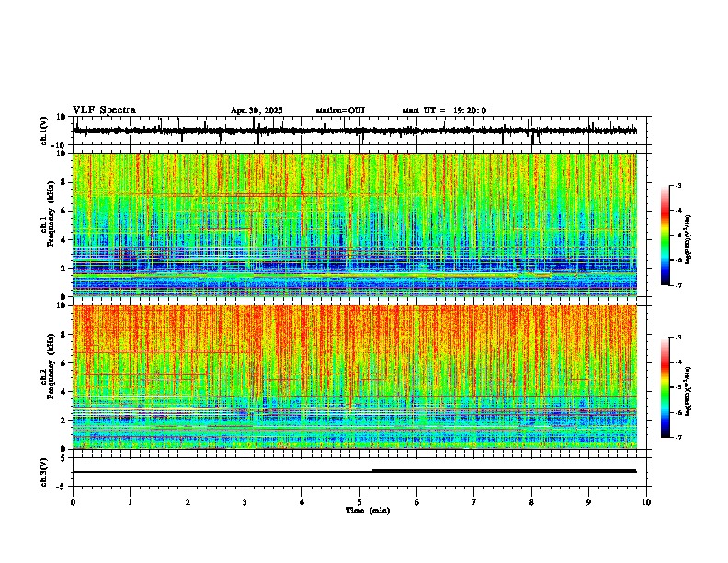The image size is (728, 563).
Task: Click the ch.1 voltage waveform panel
Action: click(361, 131)
